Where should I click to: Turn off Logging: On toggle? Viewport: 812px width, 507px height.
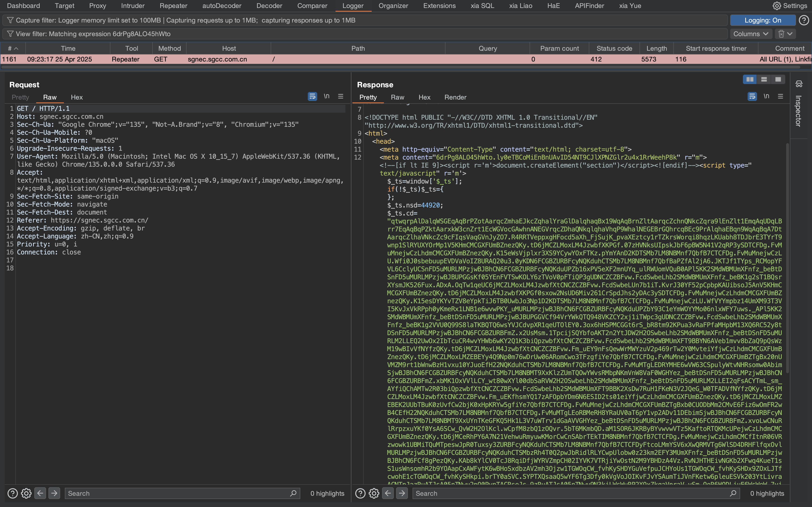762,20
